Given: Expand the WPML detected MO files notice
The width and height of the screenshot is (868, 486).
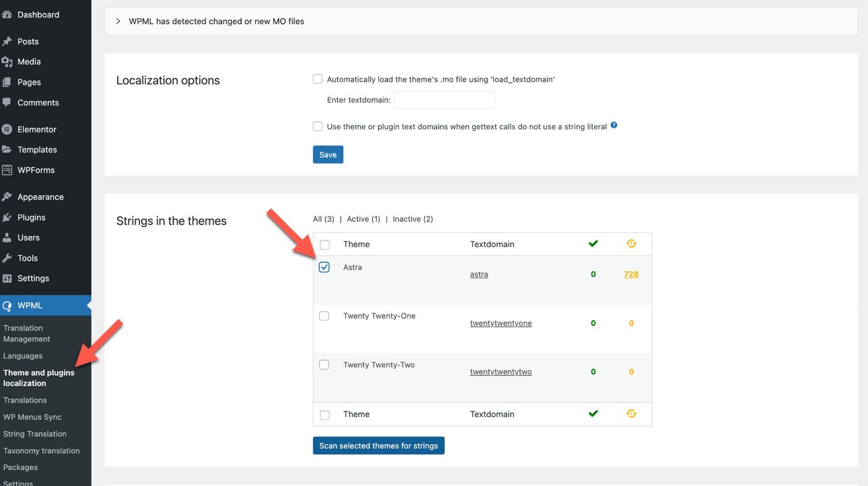Looking at the screenshot, I should click(118, 21).
